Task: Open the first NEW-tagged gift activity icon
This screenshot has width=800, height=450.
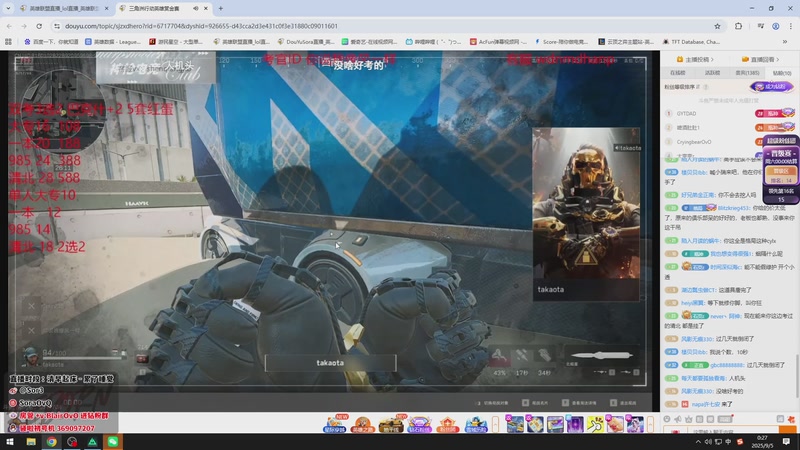Action: tap(335, 424)
